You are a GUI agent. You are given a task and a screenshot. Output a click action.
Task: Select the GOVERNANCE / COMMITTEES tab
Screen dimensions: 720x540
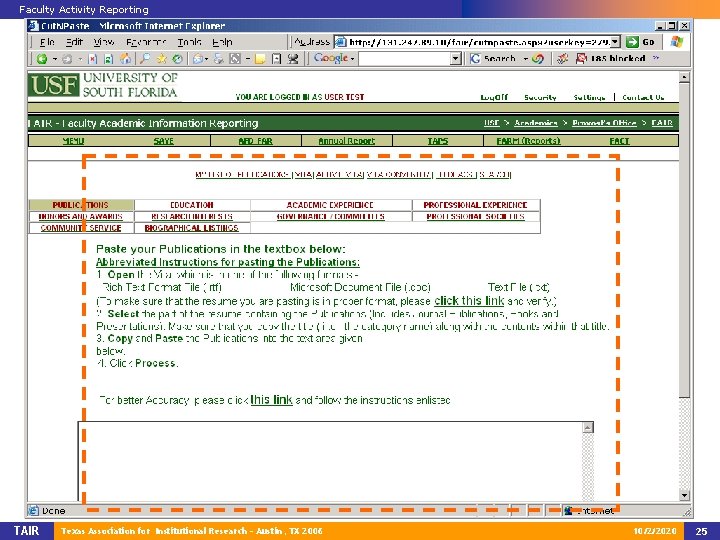click(x=331, y=216)
